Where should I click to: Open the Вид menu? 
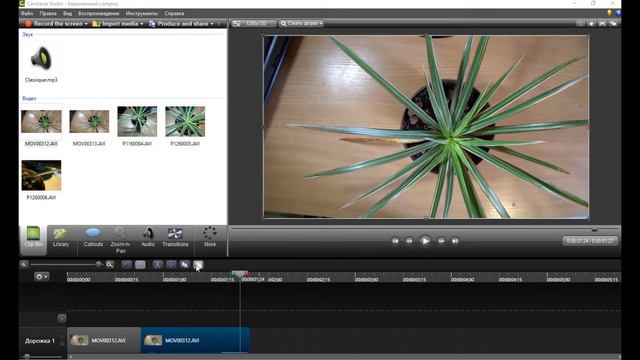click(x=67, y=13)
